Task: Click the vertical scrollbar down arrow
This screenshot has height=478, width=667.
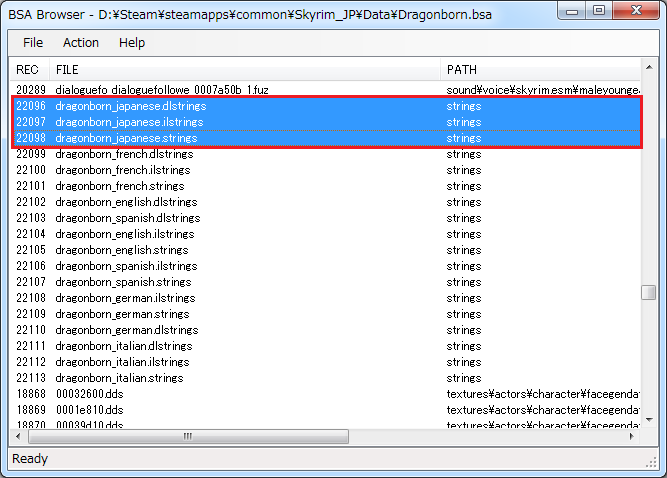Action: coord(649,420)
